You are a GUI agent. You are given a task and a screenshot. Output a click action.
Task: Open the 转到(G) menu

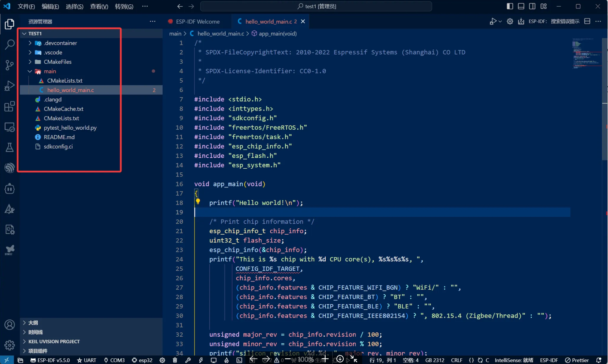click(x=124, y=6)
